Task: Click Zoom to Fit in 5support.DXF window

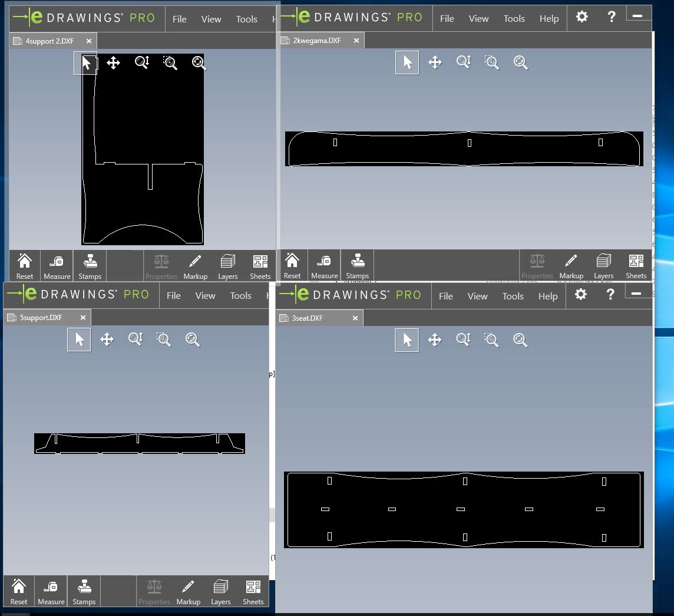Action: click(192, 340)
